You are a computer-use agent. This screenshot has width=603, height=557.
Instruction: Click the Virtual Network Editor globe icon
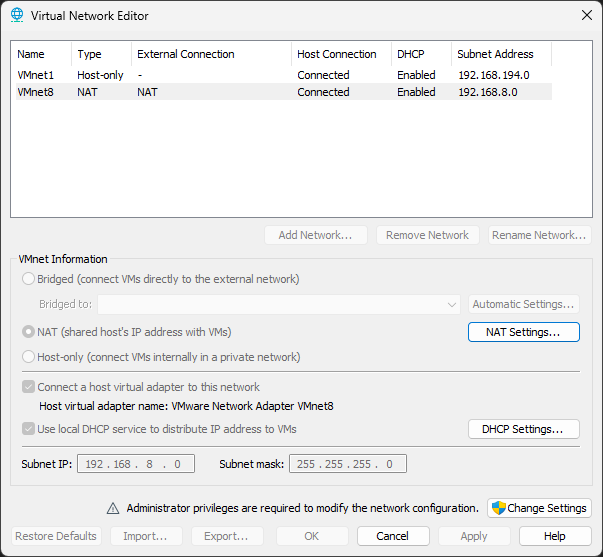17,15
